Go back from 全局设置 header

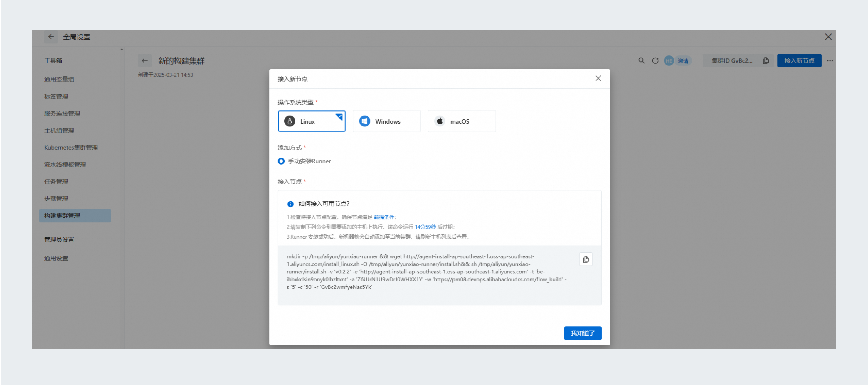pyautogui.click(x=51, y=37)
